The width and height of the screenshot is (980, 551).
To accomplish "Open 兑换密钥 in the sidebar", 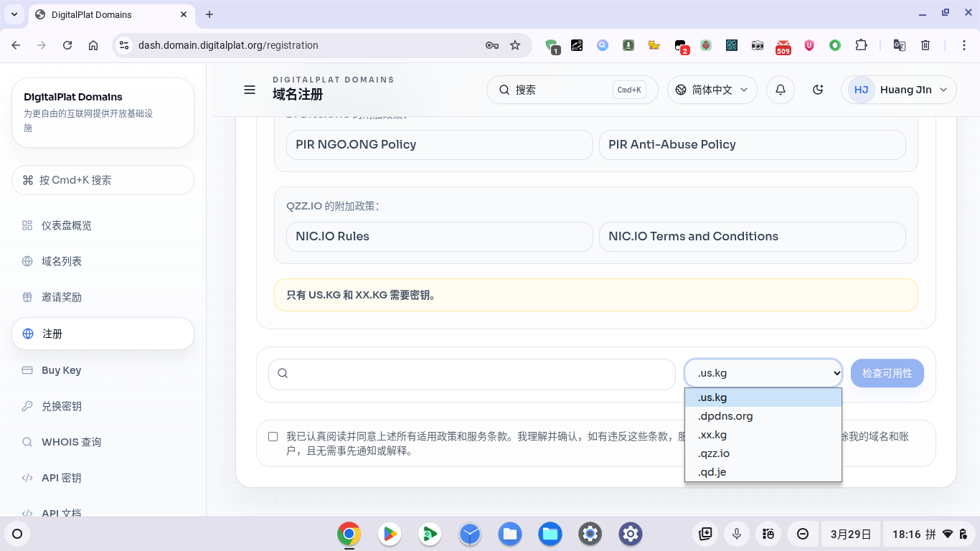I will pyautogui.click(x=62, y=406).
